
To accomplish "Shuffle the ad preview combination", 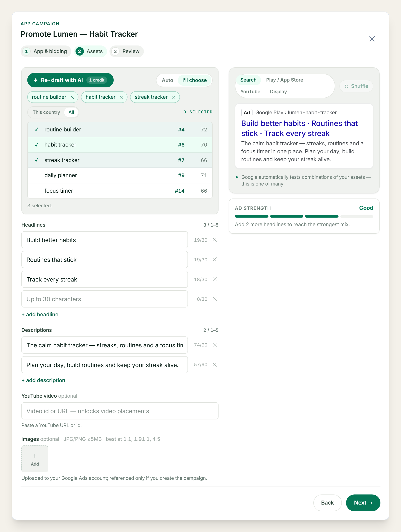I will coord(356,86).
